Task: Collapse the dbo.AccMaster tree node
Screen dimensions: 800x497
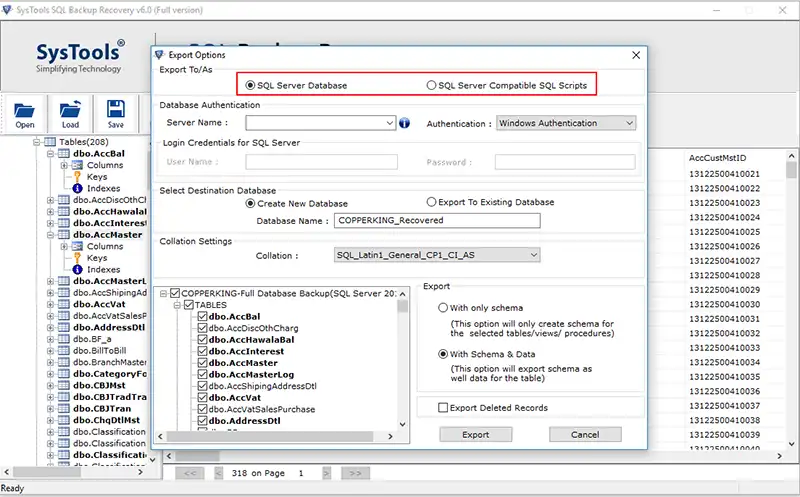Action: click(x=51, y=235)
